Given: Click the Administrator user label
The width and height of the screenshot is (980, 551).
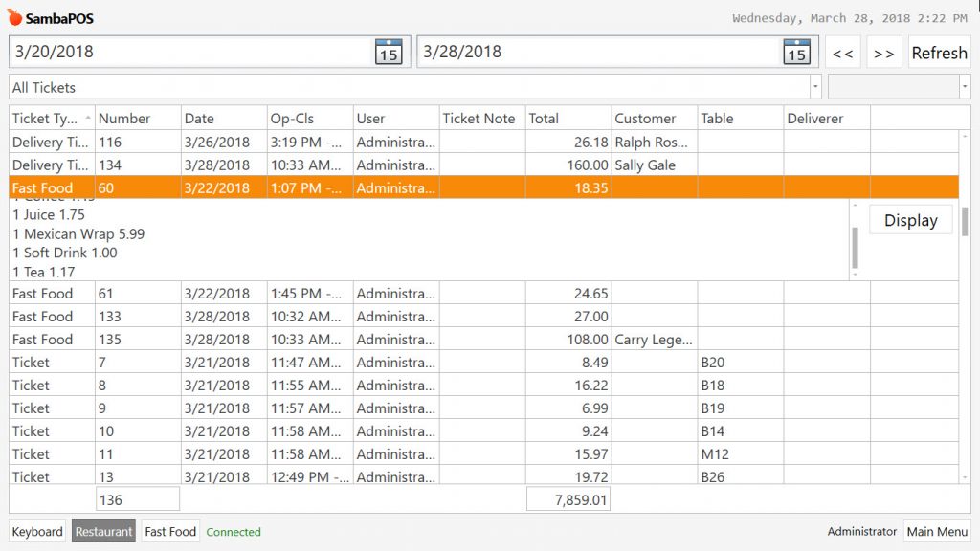Looking at the screenshot, I should point(862,531).
